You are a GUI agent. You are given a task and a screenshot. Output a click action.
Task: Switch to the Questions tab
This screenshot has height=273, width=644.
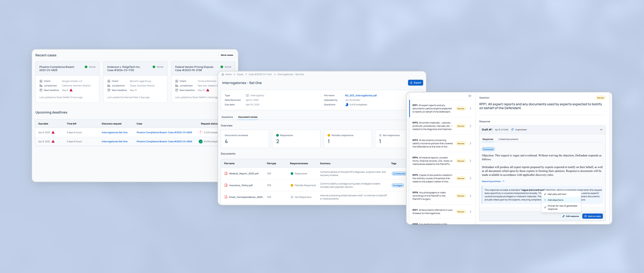click(x=227, y=117)
